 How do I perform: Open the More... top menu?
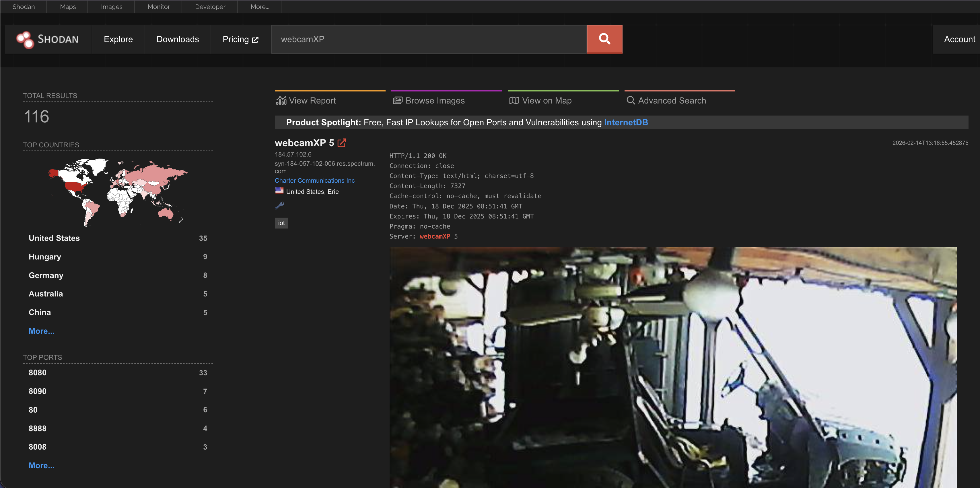point(259,7)
